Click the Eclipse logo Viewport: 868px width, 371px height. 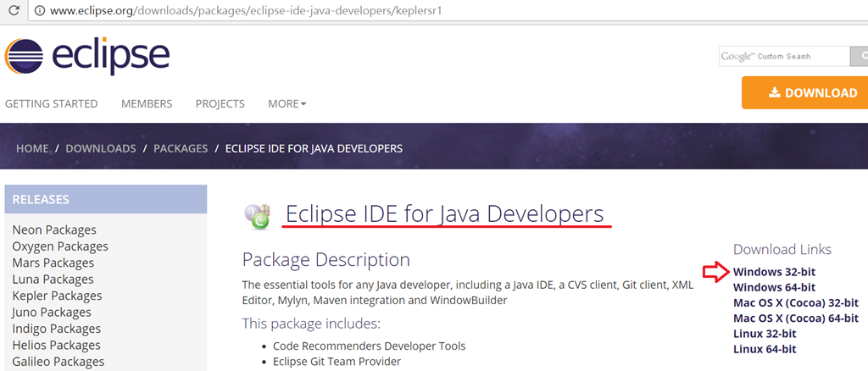(x=87, y=57)
